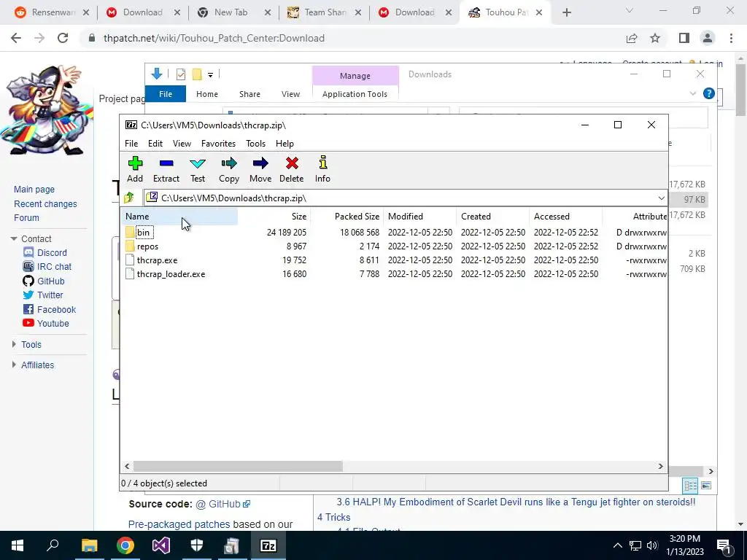Open a new browser tab
The width and height of the screenshot is (747, 560).
point(566,12)
